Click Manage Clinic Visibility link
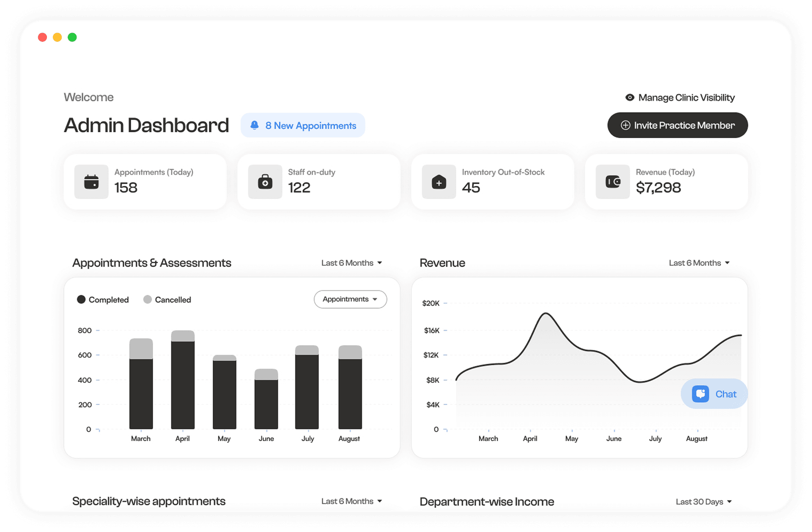The width and height of the screenshot is (812, 532). click(x=686, y=98)
